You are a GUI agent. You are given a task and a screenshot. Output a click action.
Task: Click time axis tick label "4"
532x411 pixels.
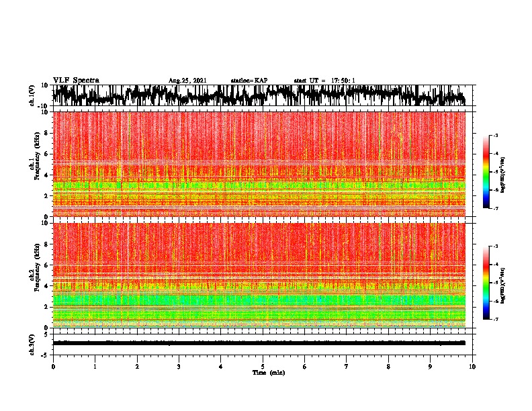tap(221, 367)
